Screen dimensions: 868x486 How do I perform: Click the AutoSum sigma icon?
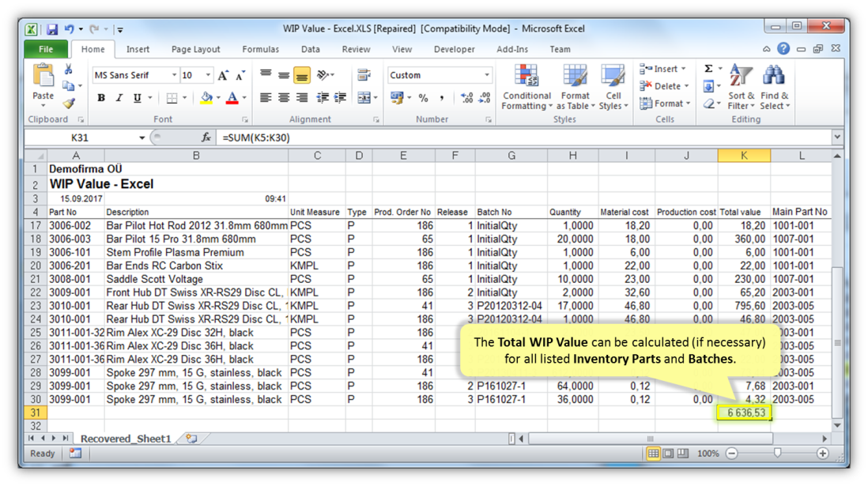click(x=708, y=69)
